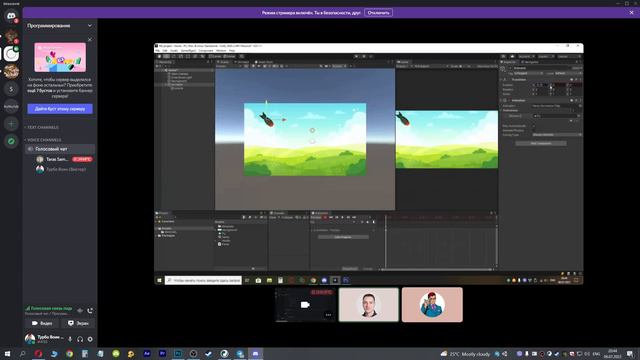Select Taras Sam user in voice channel
Screen dimensions: 640x360
[64, 159]
